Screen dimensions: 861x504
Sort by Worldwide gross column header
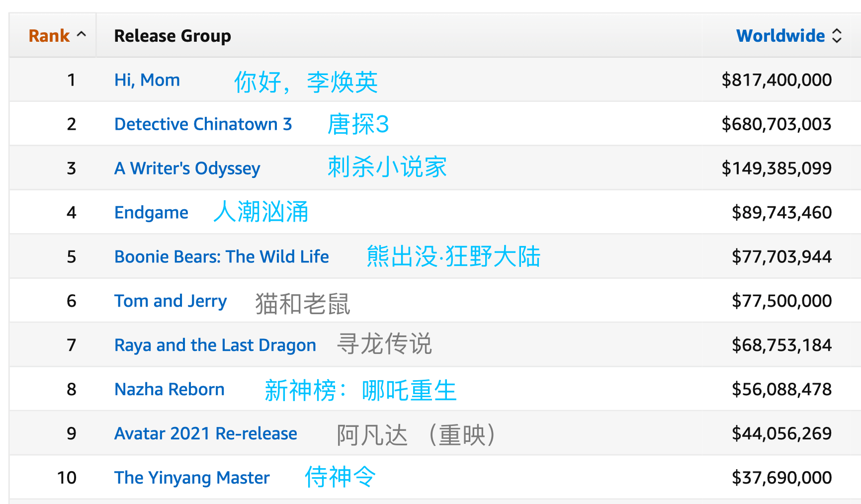780,36
